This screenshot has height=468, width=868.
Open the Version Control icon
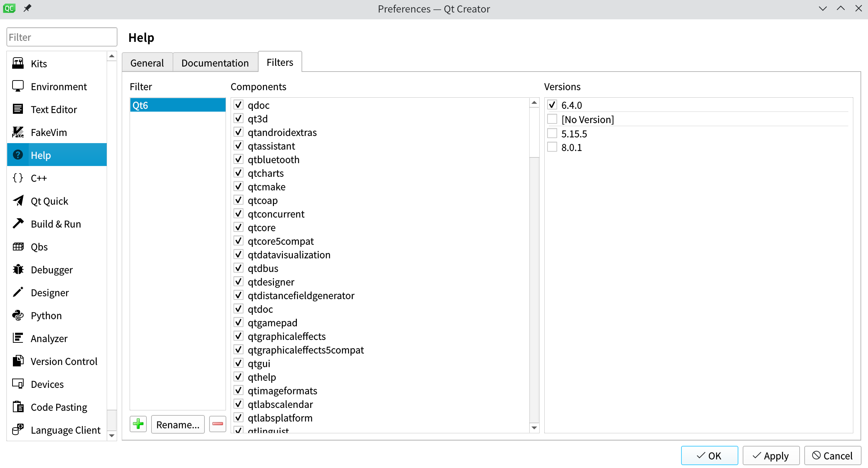[18, 361]
